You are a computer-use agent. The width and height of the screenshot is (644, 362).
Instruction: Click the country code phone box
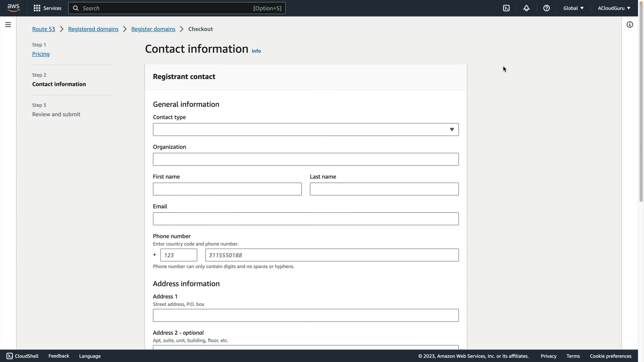(x=178, y=255)
